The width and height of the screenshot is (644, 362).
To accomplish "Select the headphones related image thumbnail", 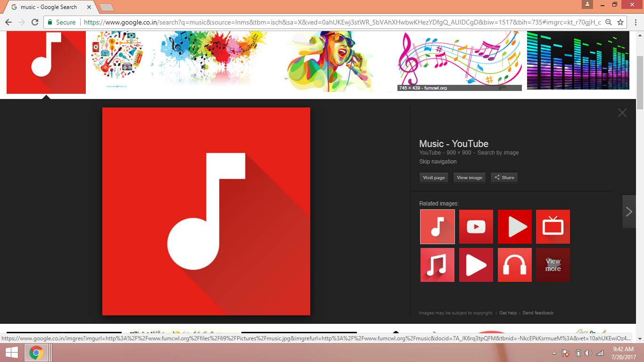I will [514, 265].
